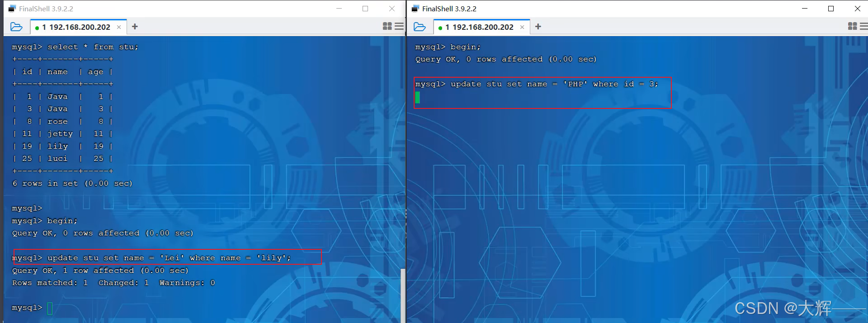The height and width of the screenshot is (323, 868).
Task: Close the left FinalShell window
Action: tap(392, 9)
